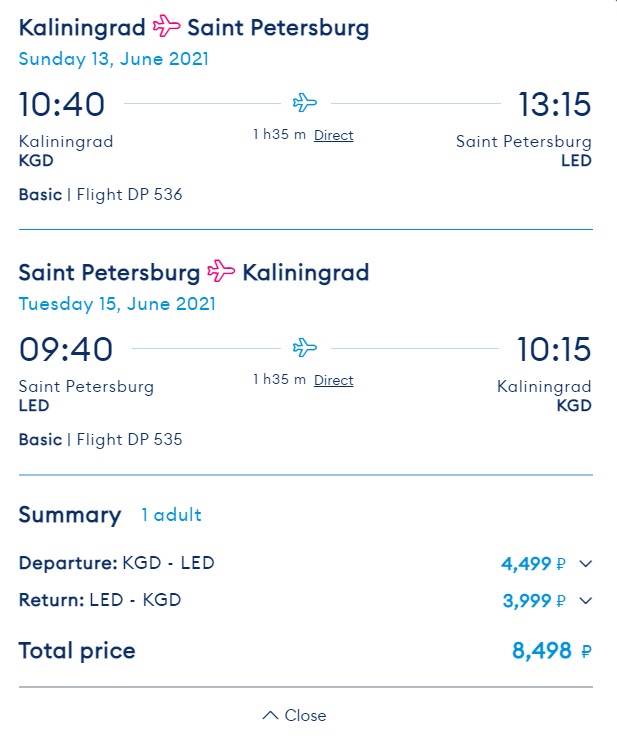Click the blue plane icon on 10:40 flight line
This screenshot has height=738, width=617.
pos(305,102)
